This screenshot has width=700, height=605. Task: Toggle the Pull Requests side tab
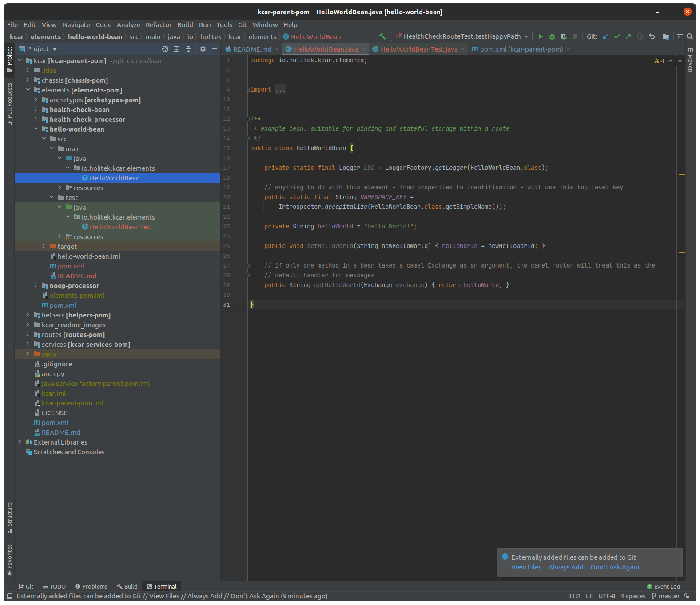[9, 104]
